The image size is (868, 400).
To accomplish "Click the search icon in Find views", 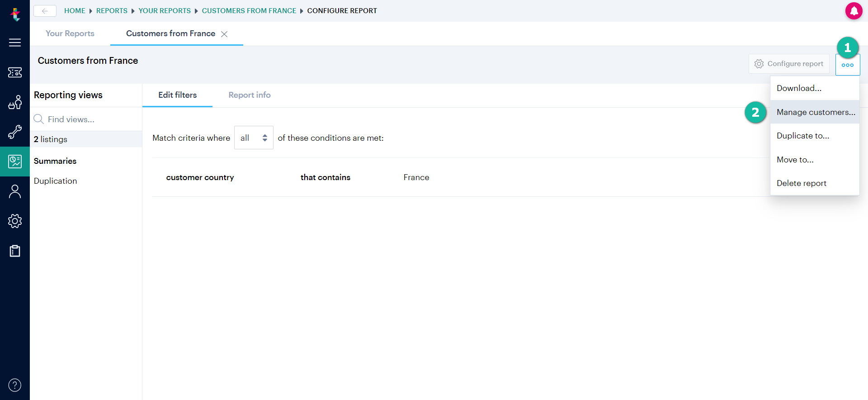I will click(x=39, y=119).
